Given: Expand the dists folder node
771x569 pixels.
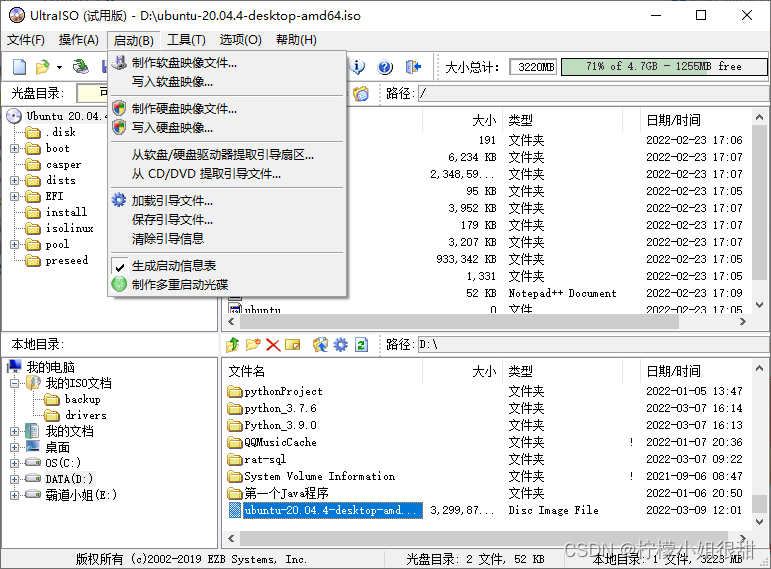Looking at the screenshot, I should tap(14, 180).
